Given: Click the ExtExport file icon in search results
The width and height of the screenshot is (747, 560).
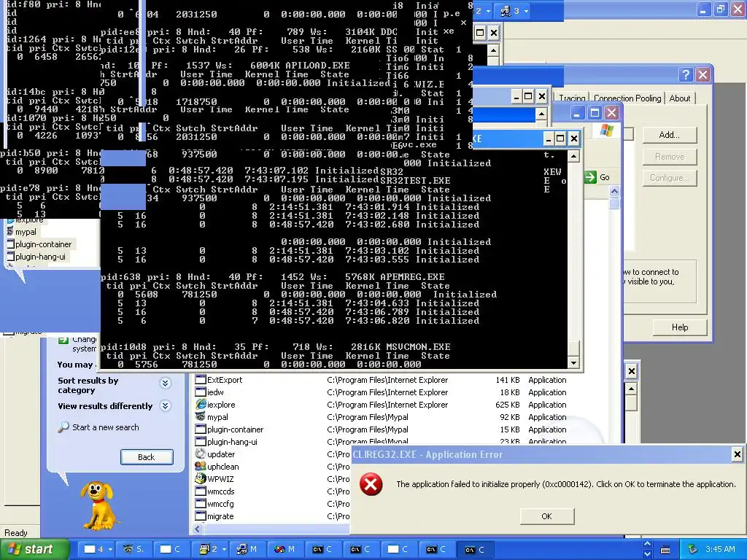Looking at the screenshot, I should tap(201, 380).
